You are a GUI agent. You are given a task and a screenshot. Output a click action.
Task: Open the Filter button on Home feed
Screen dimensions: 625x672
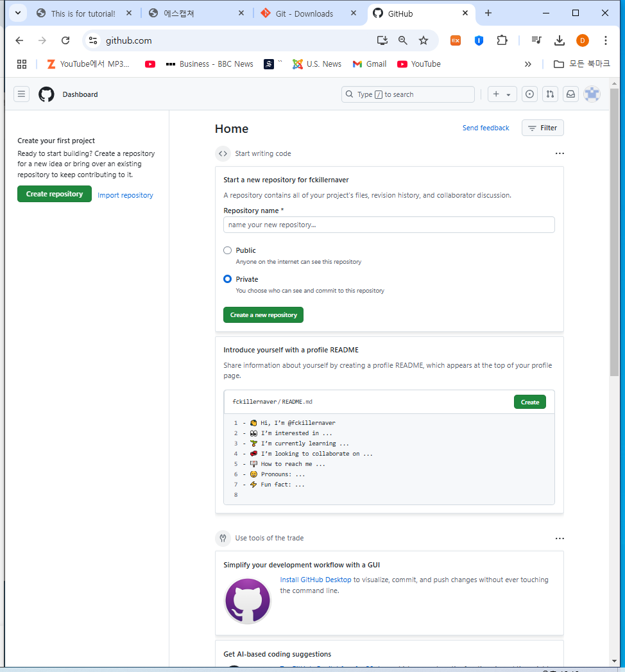coord(542,128)
